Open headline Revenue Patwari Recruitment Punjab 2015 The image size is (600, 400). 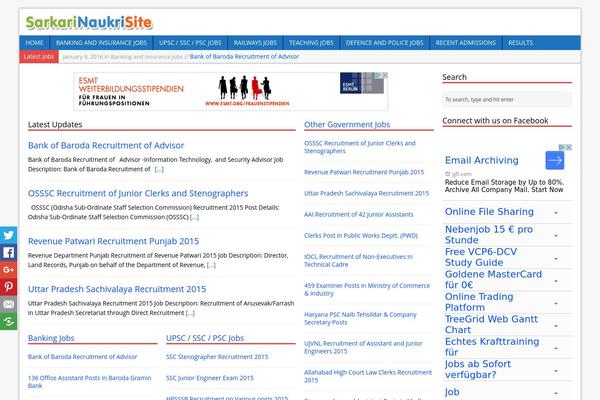tap(113, 241)
